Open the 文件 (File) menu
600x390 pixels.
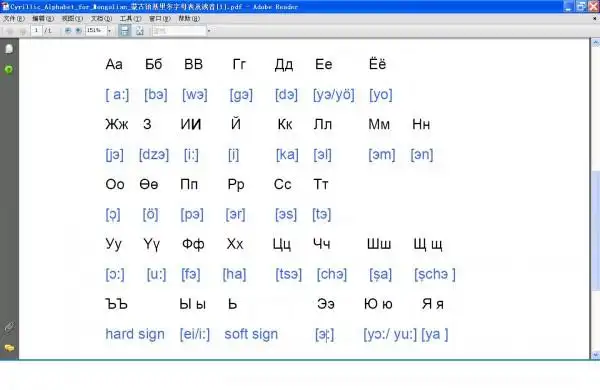tap(14, 18)
